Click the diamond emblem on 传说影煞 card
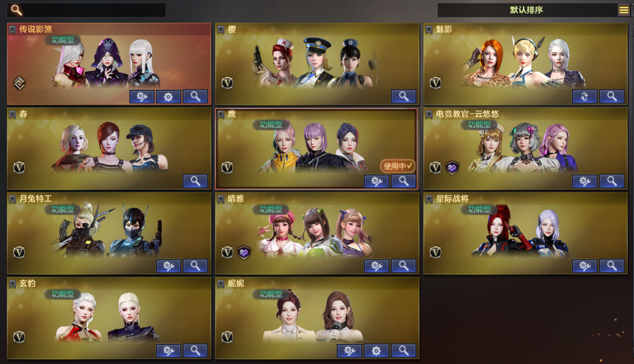 [x=19, y=83]
